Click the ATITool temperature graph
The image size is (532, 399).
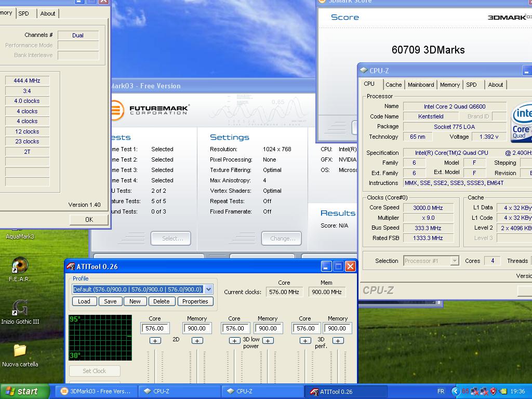pyautogui.click(x=100, y=338)
